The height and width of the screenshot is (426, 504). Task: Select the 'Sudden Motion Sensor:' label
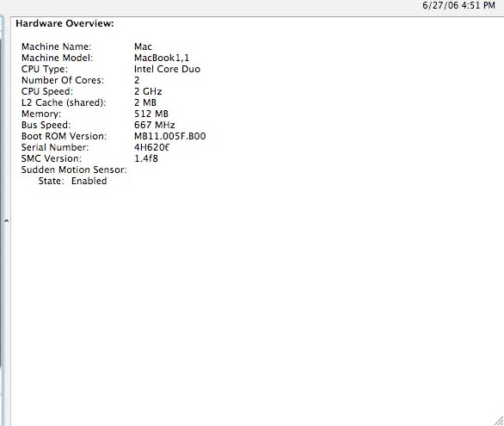[x=74, y=170]
